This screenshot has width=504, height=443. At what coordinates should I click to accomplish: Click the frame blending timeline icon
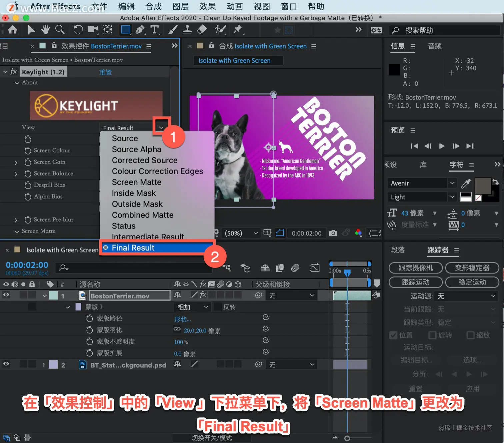(x=280, y=268)
